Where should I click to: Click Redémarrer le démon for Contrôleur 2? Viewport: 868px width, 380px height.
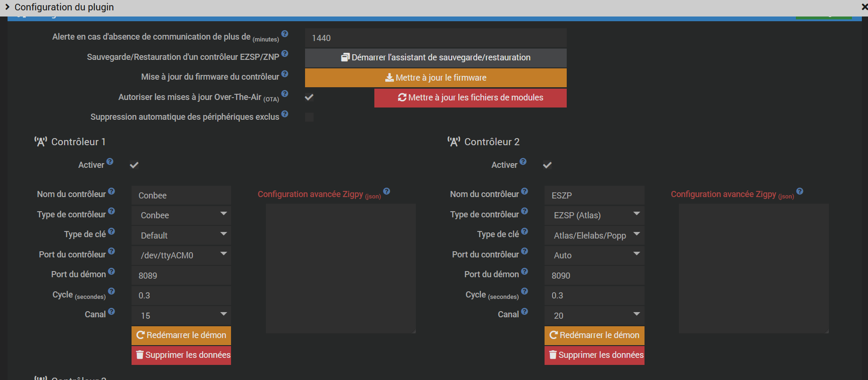tap(594, 335)
